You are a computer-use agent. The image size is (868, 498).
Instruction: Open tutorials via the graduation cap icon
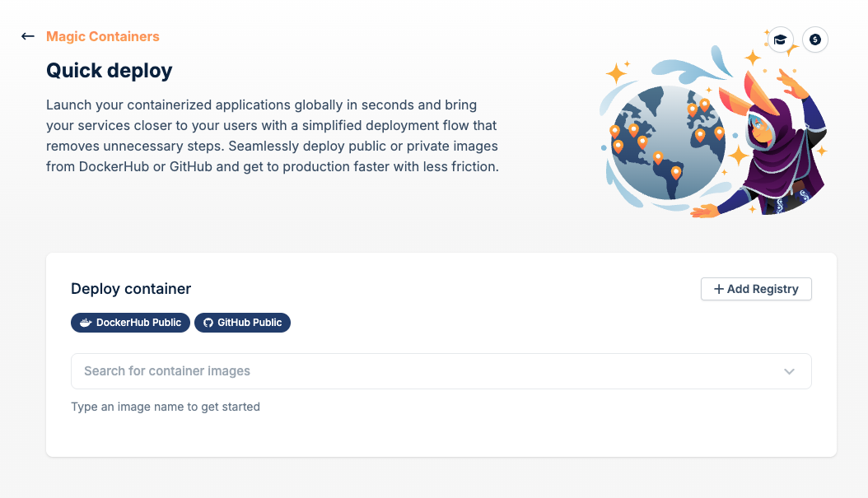pyautogui.click(x=780, y=39)
